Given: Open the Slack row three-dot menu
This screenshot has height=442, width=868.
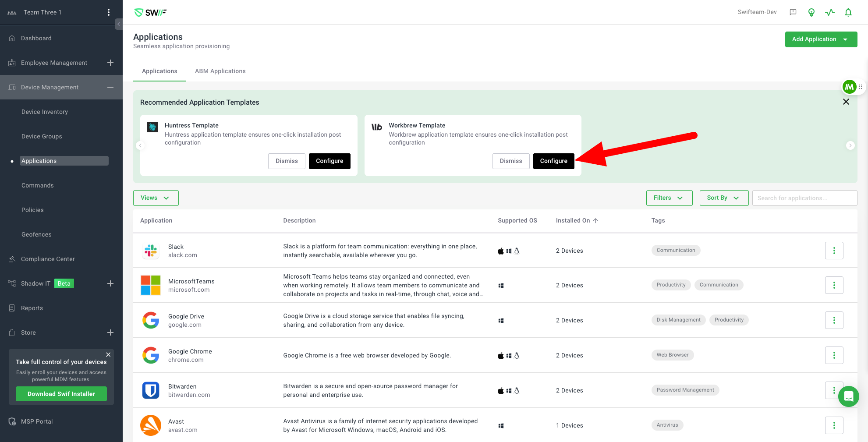Looking at the screenshot, I should [x=834, y=251].
